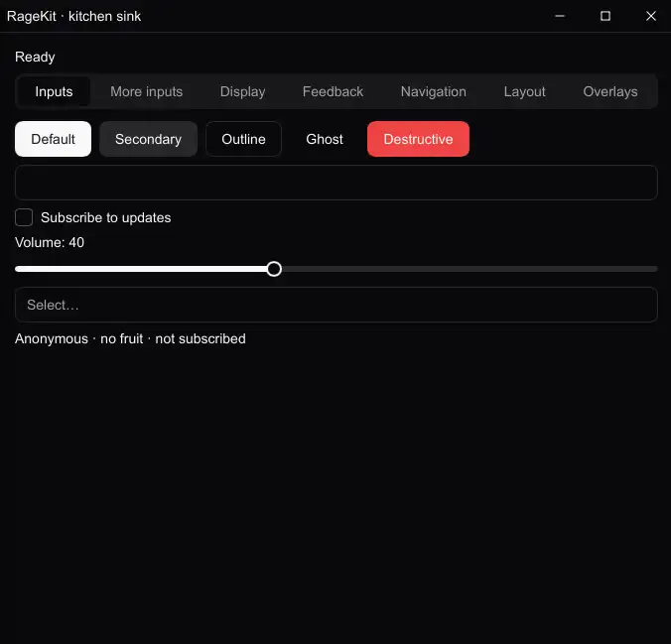The height and width of the screenshot is (644, 671).
Task: Focus the empty text input field
Action: point(335,183)
